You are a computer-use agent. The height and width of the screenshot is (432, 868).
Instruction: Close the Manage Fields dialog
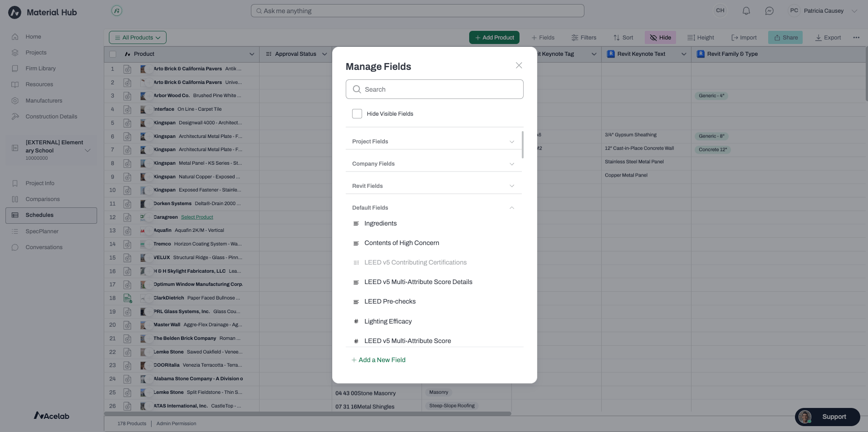pyautogui.click(x=519, y=65)
